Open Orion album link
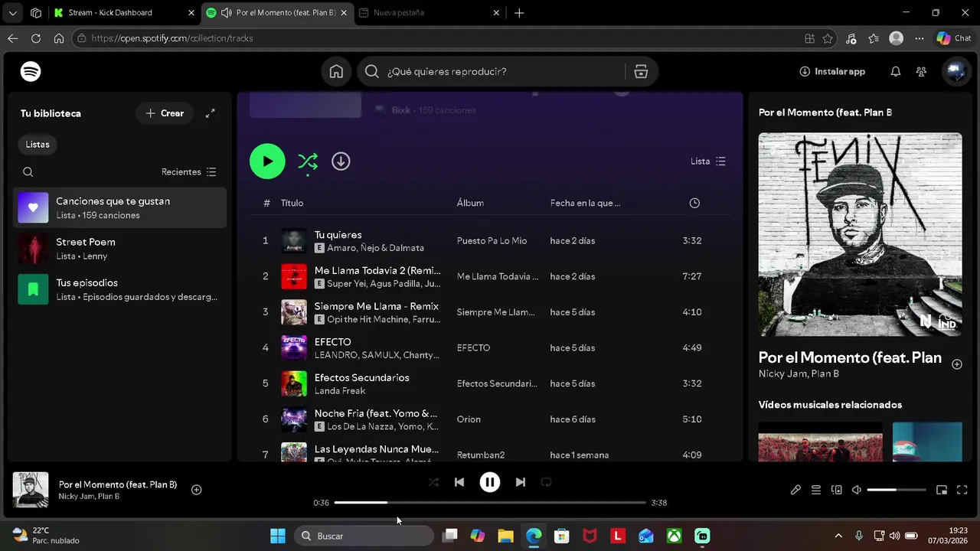Screen dimensions: 980x551 [x=469, y=419]
